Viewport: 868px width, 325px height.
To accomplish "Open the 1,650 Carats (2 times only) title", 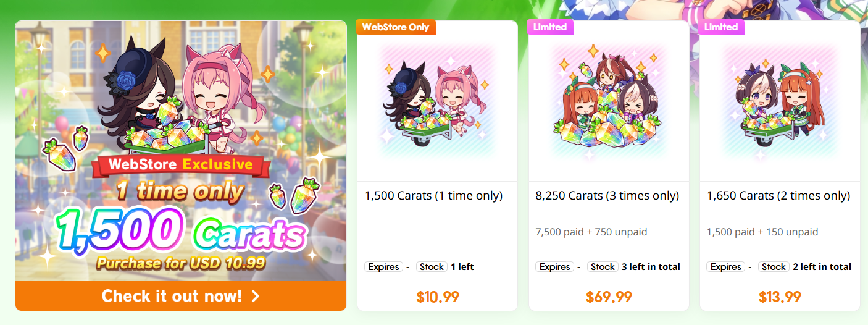I will pos(778,196).
